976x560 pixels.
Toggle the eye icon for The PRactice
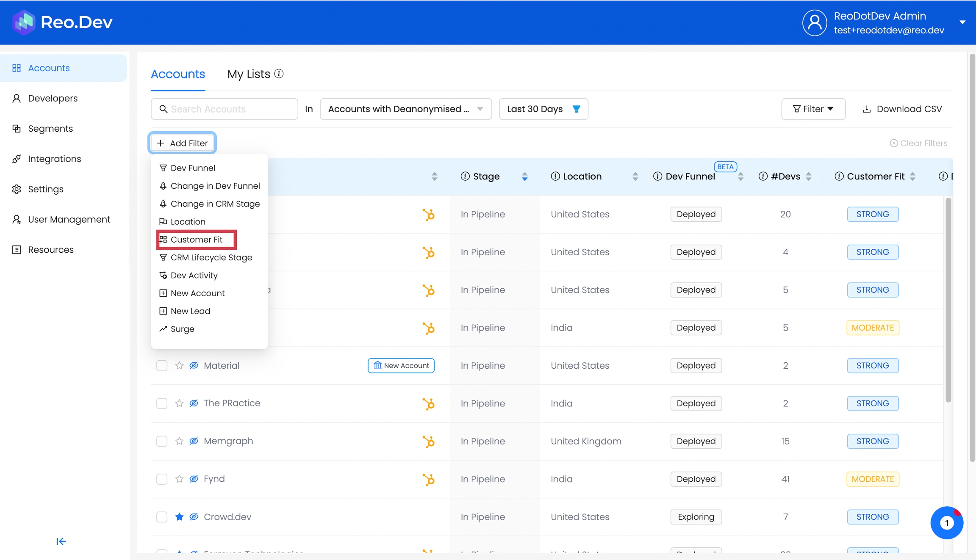click(x=194, y=403)
